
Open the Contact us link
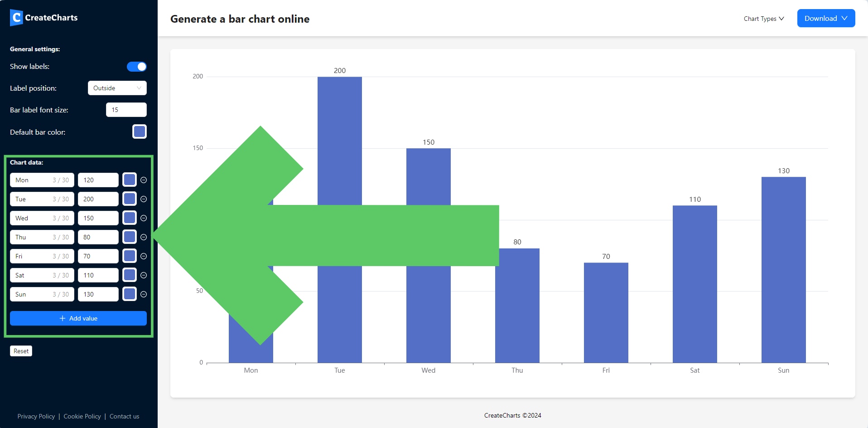[x=124, y=416]
